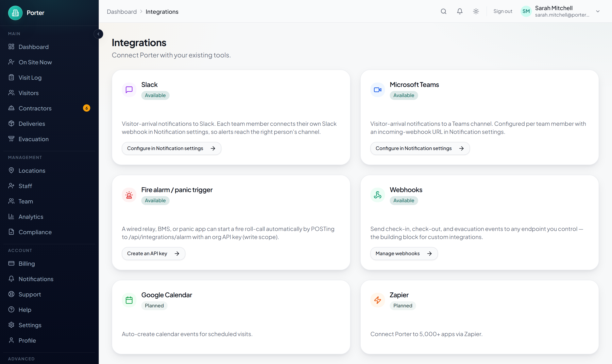
Task: Open the Compliance page
Action: click(x=49, y=232)
